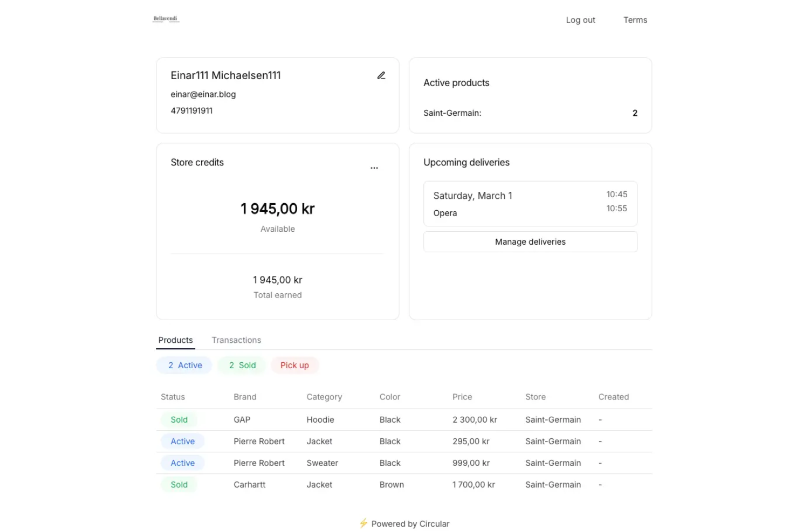Open the Price column header sorting
Viewport: 798px width, 532px height.
[462, 397]
